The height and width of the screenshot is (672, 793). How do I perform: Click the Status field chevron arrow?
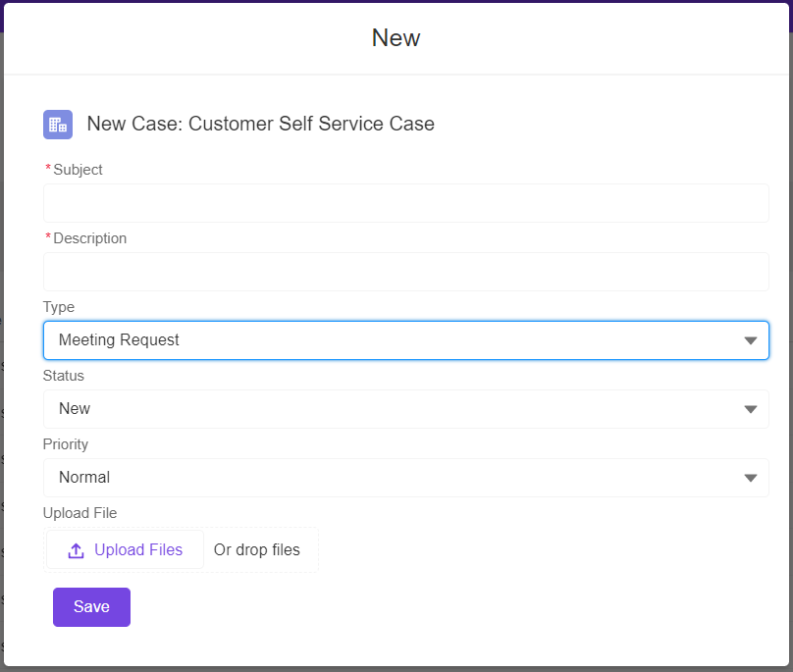(751, 409)
